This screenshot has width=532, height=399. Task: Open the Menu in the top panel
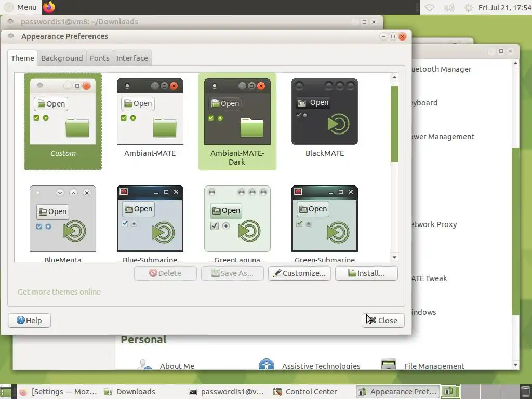(x=21, y=7)
